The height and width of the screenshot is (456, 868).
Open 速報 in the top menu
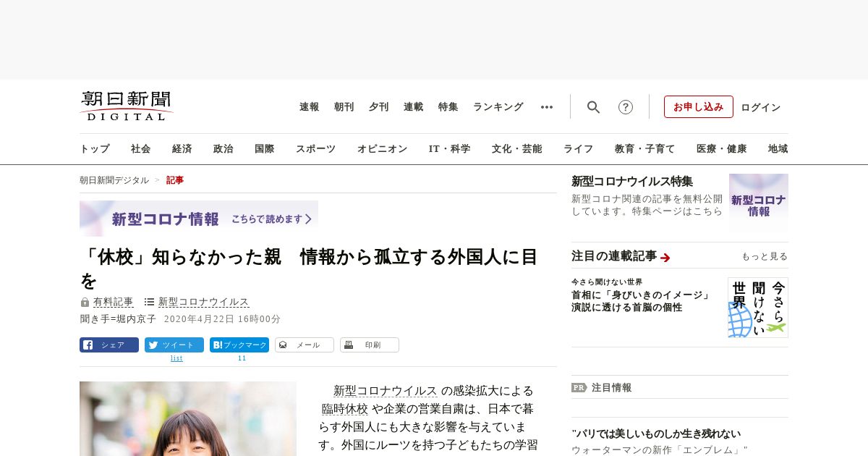point(310,107)
